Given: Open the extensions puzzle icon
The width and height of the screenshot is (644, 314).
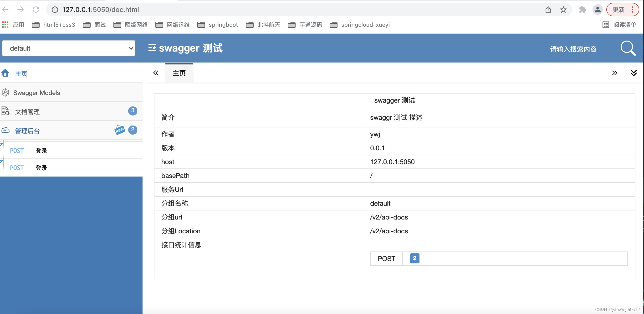Looking at the screenshot, I should (582, 10).
